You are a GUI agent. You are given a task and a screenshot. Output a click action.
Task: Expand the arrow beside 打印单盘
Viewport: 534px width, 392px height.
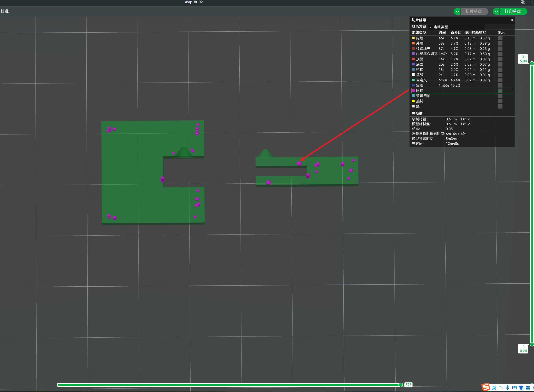496,11
